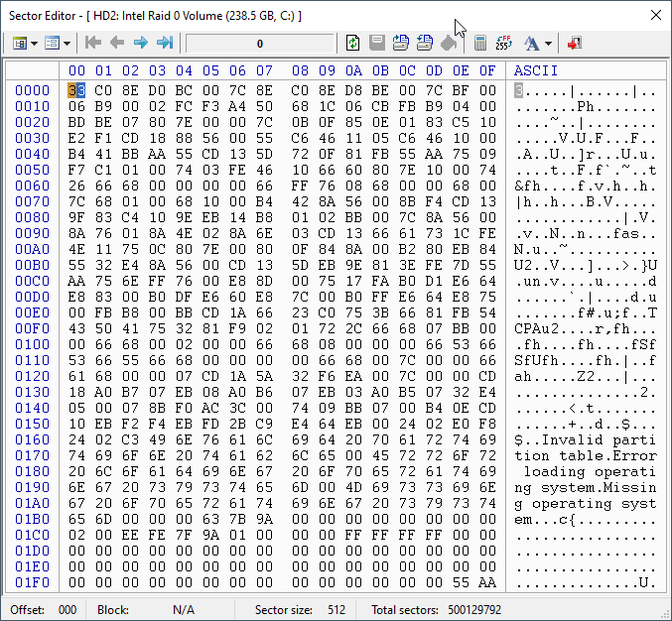Click the sector number field showing 0

coord(260,44)
